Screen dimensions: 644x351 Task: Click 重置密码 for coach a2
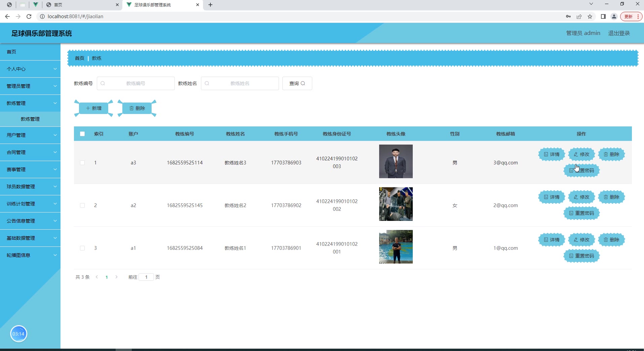click(x=581, y=213)
